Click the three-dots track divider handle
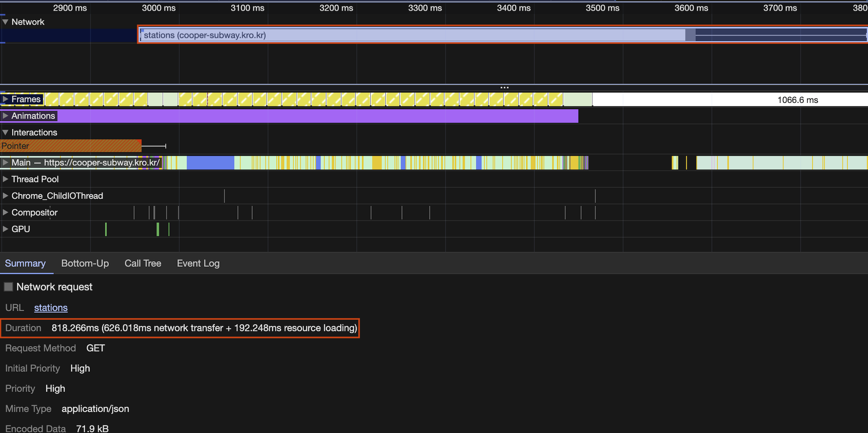Image resolution: width=868 pixels, height=433 pixels. [x=505, y=87]
